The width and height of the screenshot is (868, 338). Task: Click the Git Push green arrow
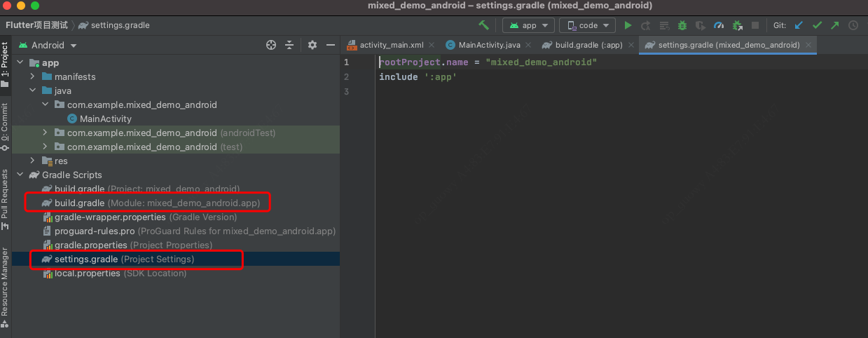834,25
